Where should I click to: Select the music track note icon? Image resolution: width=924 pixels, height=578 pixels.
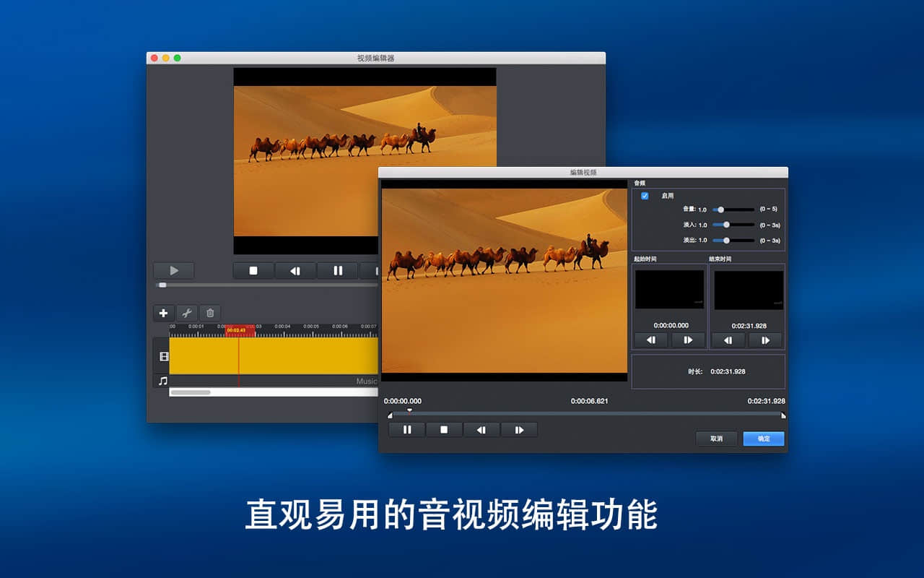click(163, 381)
